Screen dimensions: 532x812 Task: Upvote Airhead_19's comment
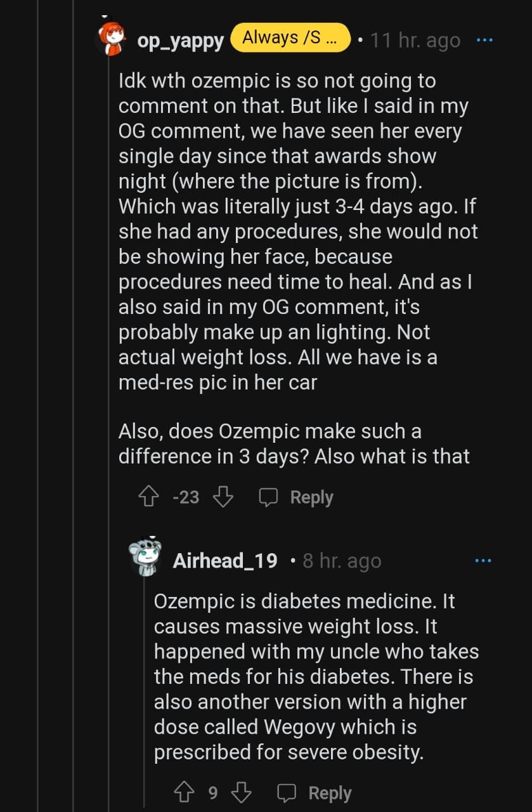coord(183,793)
